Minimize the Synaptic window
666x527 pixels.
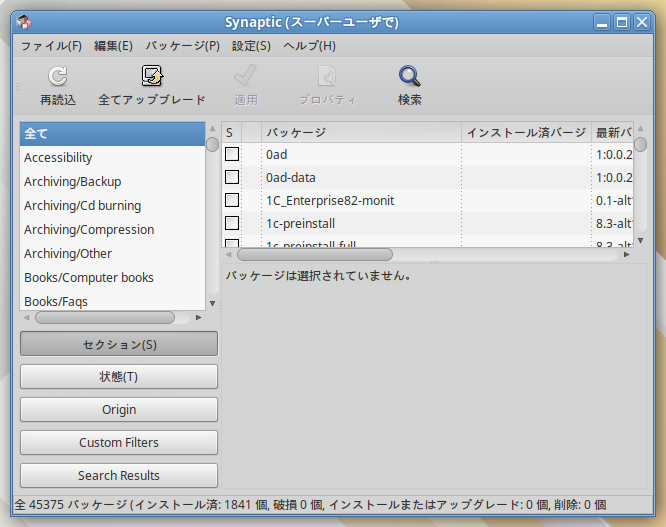[601, 22]
